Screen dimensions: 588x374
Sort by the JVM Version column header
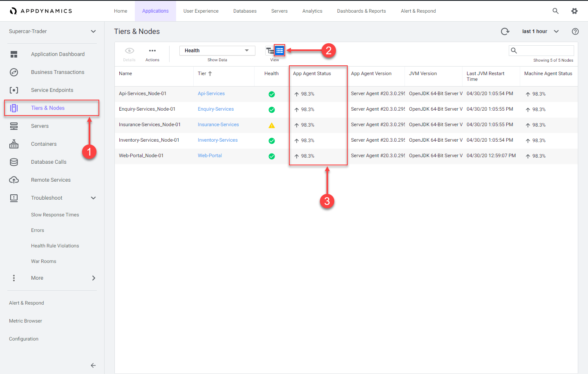coord(423,73)
